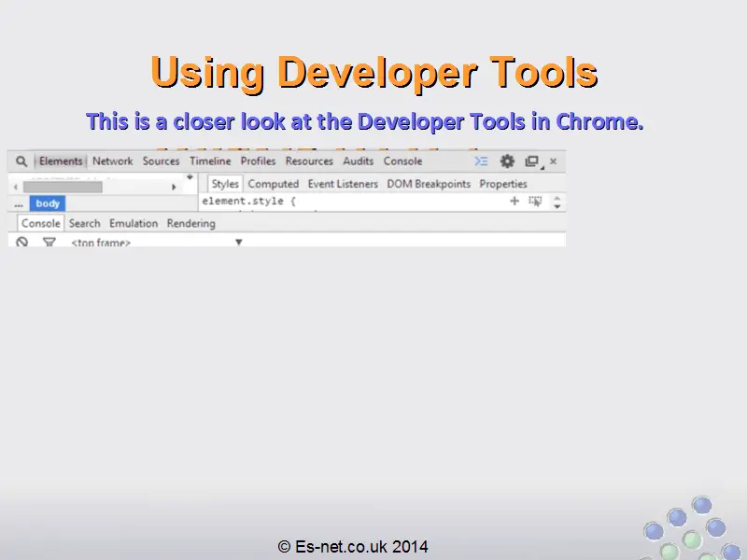Viewport: 747px width, 560px height.
Task: Click the magnifying glass inspect icon
Action: (21, 161)
